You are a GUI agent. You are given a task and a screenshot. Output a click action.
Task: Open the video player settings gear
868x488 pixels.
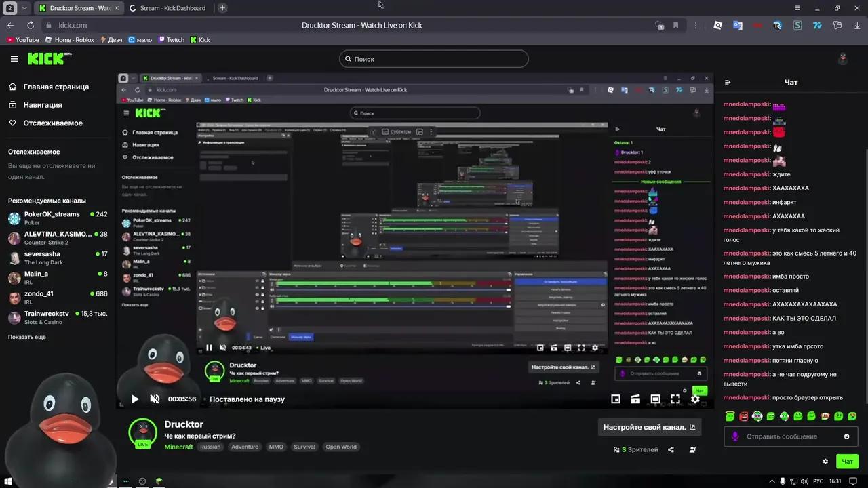point(695,399)
